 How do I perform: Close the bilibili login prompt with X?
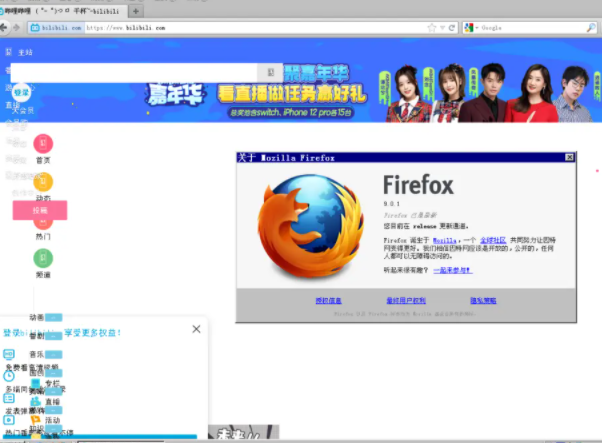pyautogui.click(x=196, y=329)
